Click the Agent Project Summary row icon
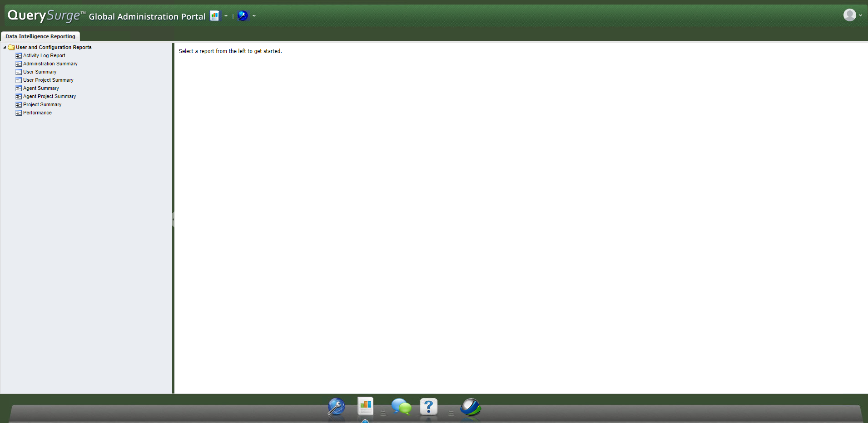868x423 pixels. [x=19, y=96]
